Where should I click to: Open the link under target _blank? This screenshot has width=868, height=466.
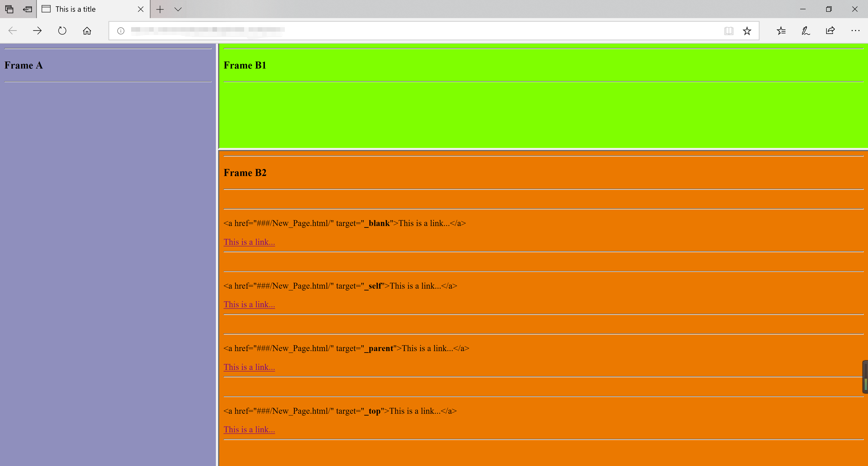tap(249, 242)
